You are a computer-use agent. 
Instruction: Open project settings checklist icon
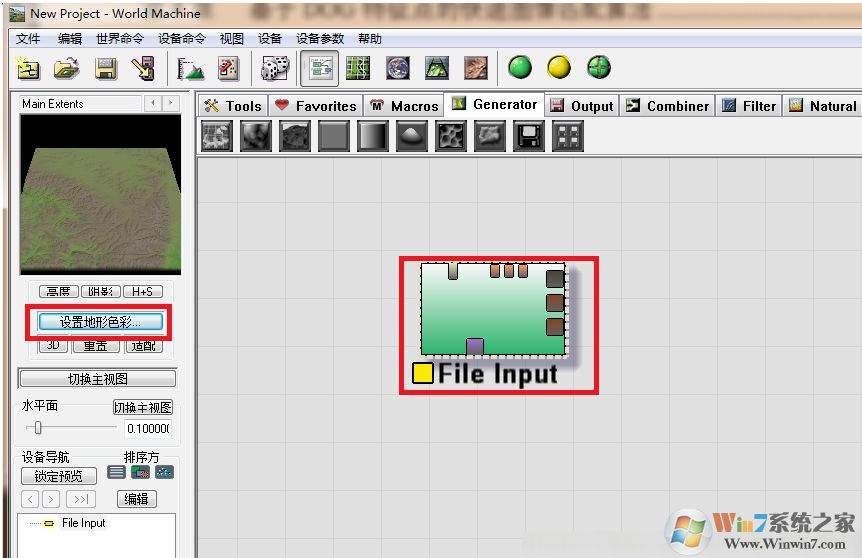pyautogui.click(x=229, y=69)
